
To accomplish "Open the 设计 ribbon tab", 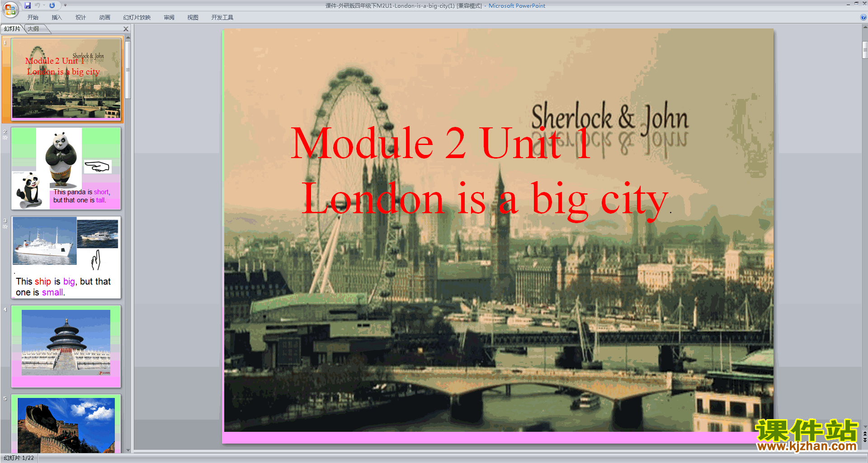I will (x=81, y=18).
